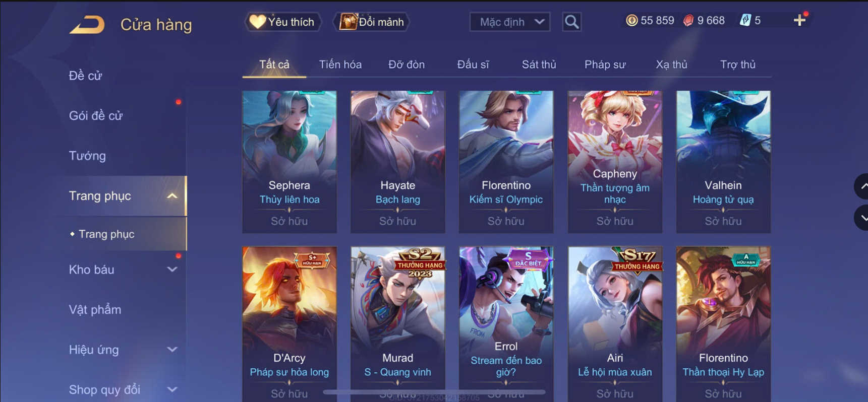This screenshot has height=402, width=868.
Task: Click the blue voucher ticket icon
Action: click(x=745, y=20)
